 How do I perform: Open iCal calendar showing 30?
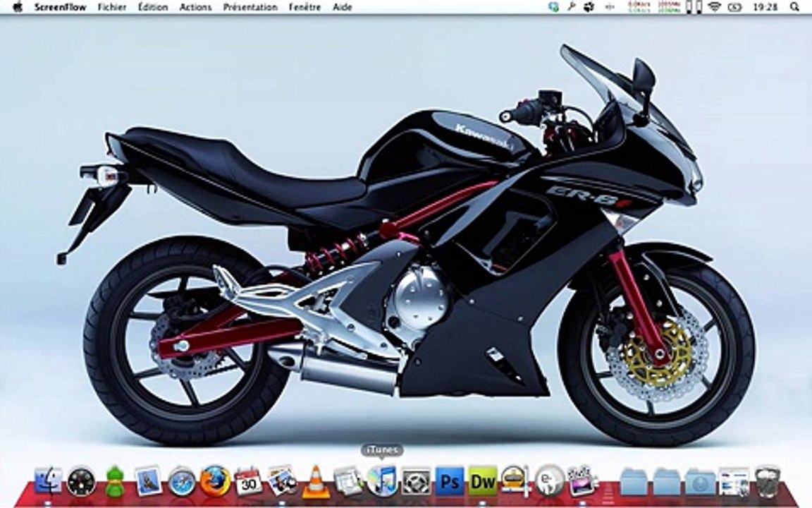(249, 480)
